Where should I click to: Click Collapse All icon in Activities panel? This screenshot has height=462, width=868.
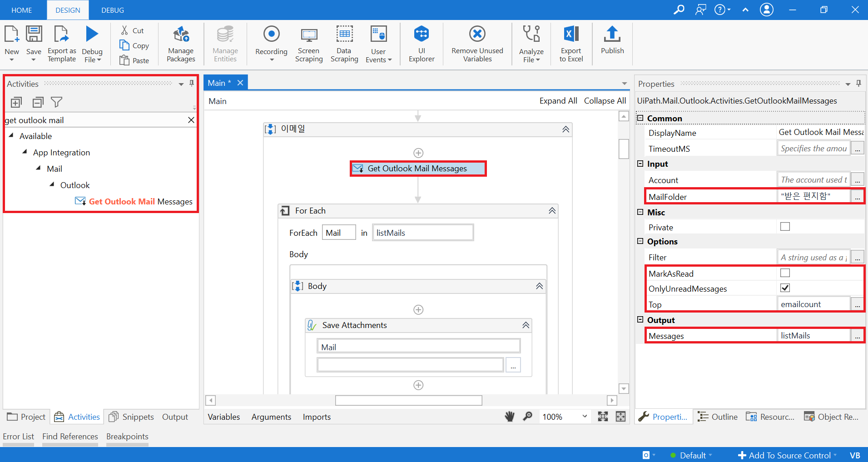pyautogui.click(x=38, y=102)
